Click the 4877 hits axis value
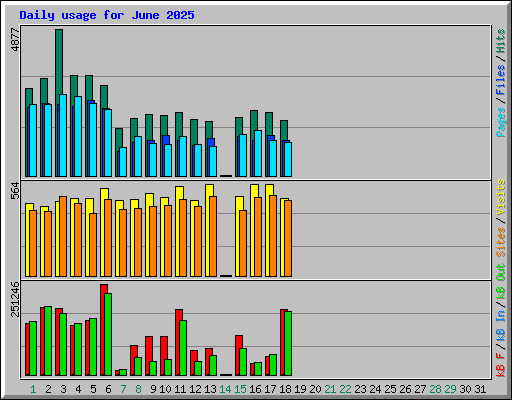The width and height of the screenshot is (512, 400). click(x=15, y=40)
